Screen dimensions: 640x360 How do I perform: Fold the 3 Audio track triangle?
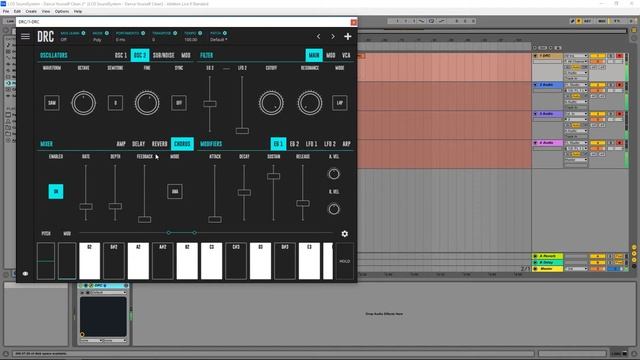point(536,114)
